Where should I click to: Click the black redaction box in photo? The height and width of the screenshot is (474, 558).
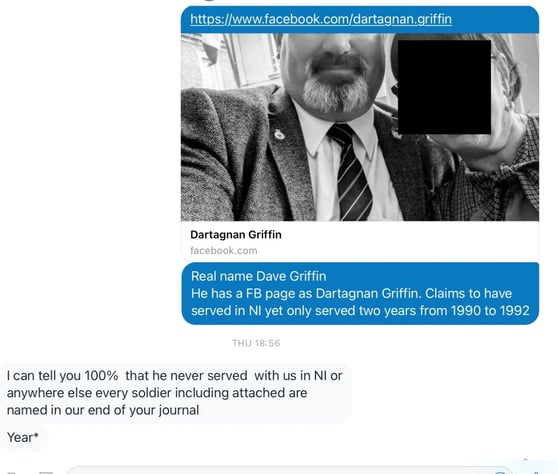tap(444, 87)
